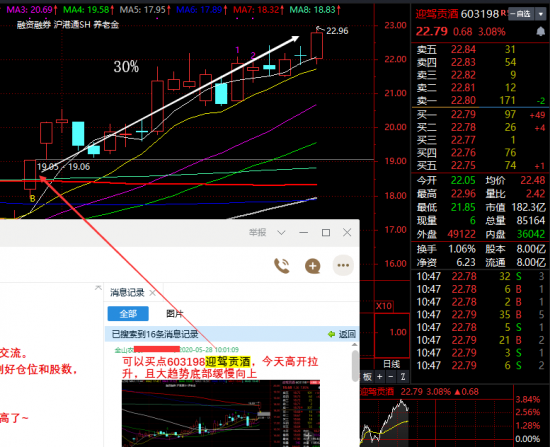Image resolution: width=550 pixels, height=447 pixels.
Task: Toggle the X10 volume scale box
Action: [384, 306]
